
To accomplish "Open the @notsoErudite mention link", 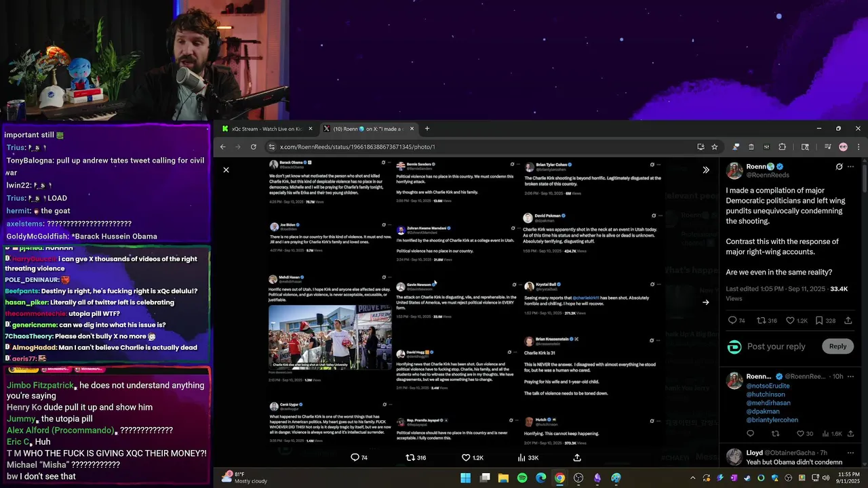I will (x=768, y=386).
